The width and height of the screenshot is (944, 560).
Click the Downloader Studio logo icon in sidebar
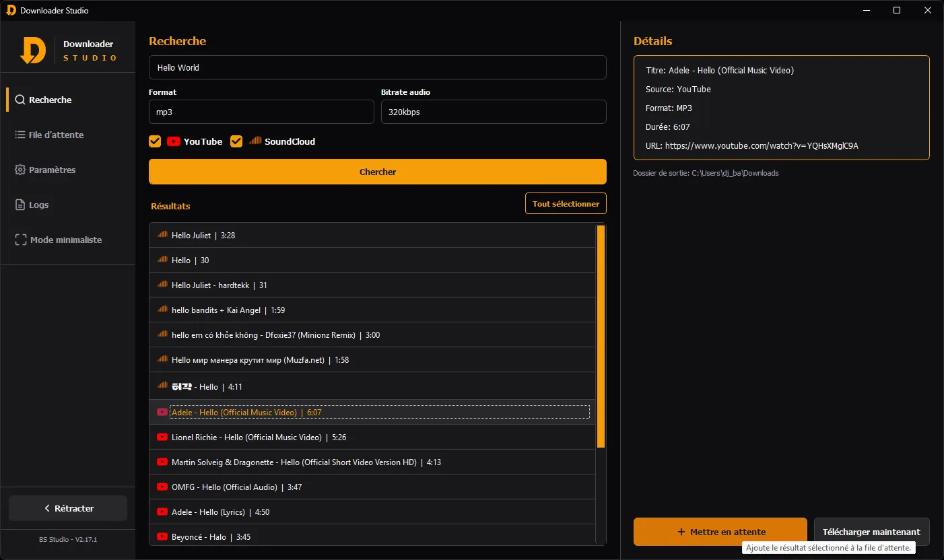[33, 50]
